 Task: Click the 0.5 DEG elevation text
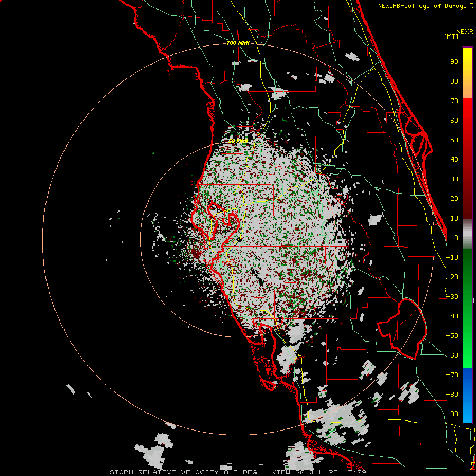(242, 472)
